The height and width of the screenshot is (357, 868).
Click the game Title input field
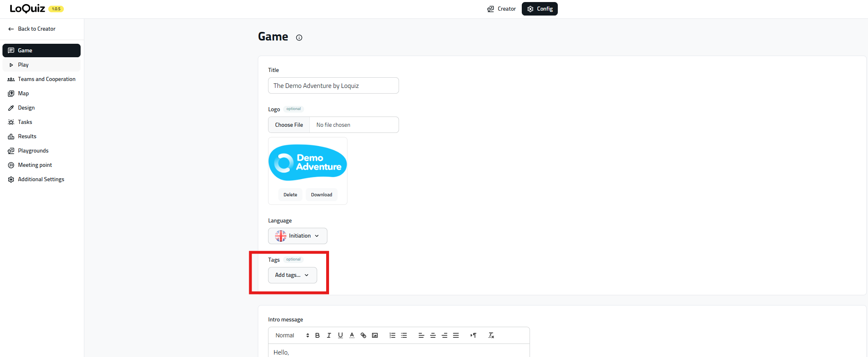click(333, 86)
